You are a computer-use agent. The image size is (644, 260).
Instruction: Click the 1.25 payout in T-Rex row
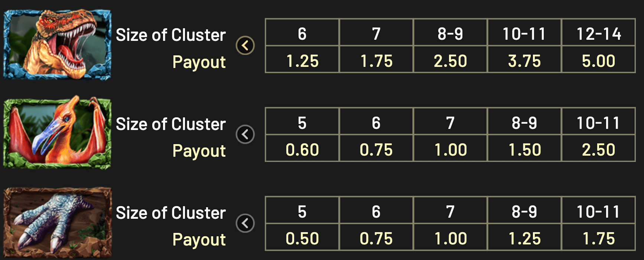coord(302,61)
